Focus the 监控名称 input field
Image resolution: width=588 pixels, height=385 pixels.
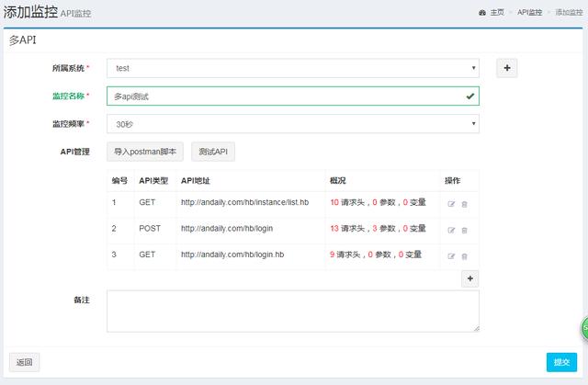pyautogui.click(x=293, y=96)
